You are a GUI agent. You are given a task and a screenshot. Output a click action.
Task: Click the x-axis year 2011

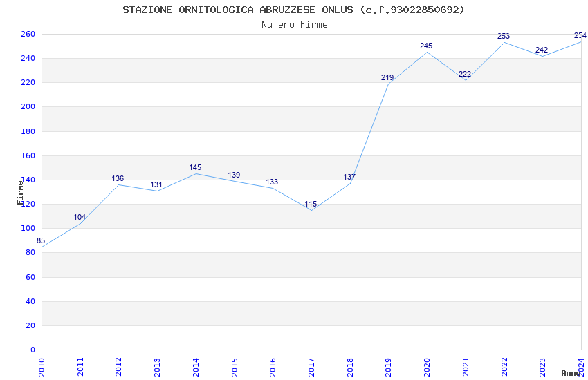click(x=80, y=368)
